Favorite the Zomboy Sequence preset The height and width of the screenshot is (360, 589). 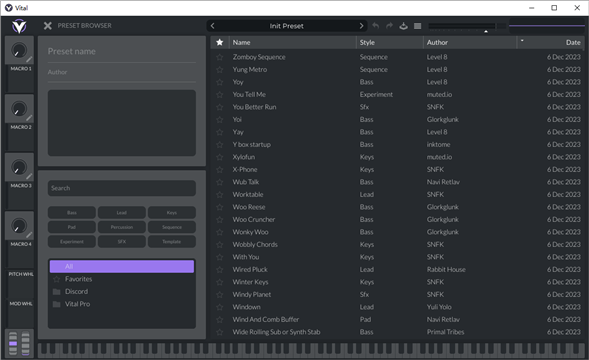tap(220, 57)
